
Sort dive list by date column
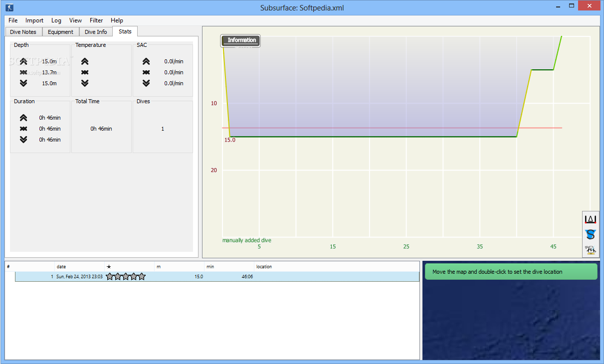tap(80, 267)
